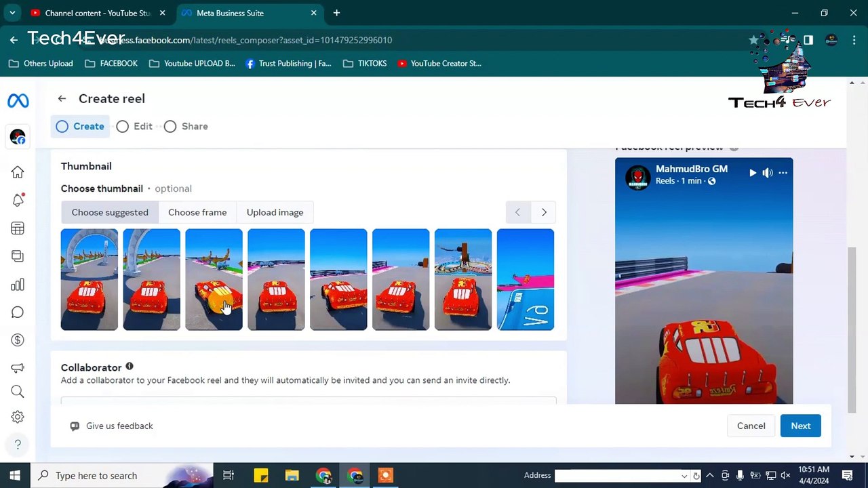868x488 pixels.
Task: Open the Chrome three-dot menu
Action: [853, 40]
